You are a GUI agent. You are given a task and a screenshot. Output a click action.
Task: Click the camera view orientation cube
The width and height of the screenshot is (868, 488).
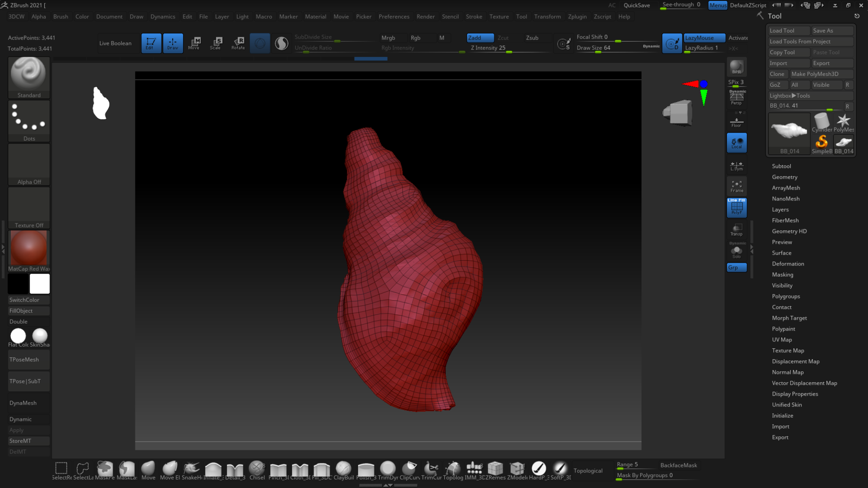pos(678,113)
